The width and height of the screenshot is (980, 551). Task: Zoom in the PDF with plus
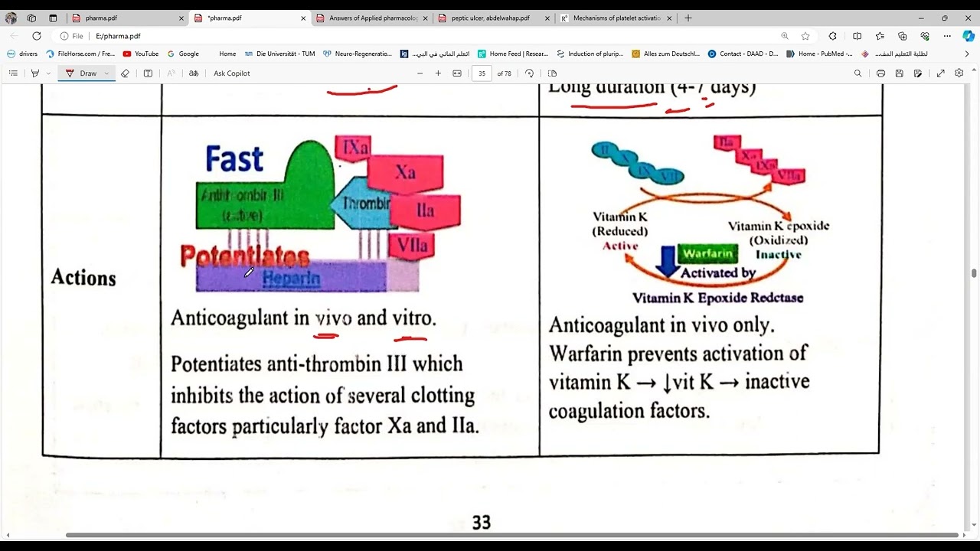pyautogui.click(x=438, y=73)
